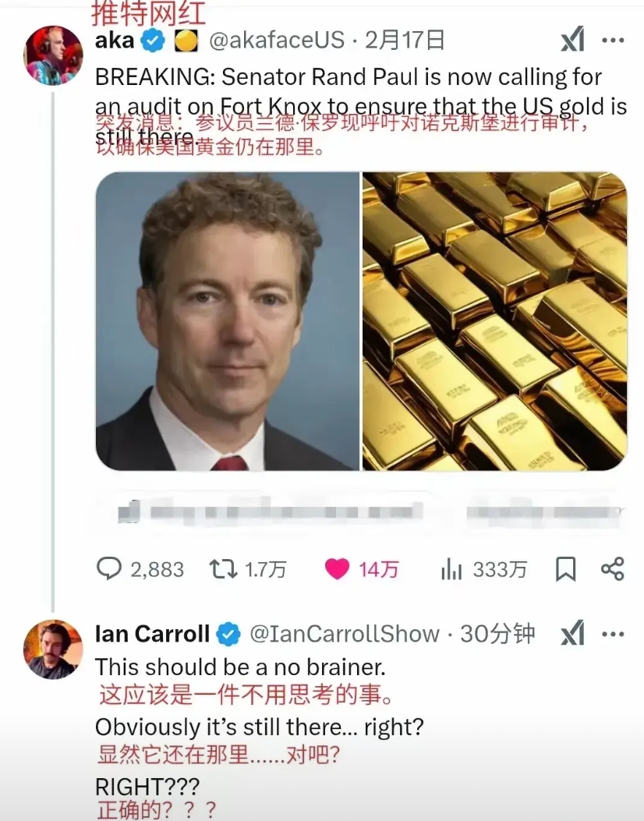Click the Grok icon on Ian Carroll's reply

[572, 634]
